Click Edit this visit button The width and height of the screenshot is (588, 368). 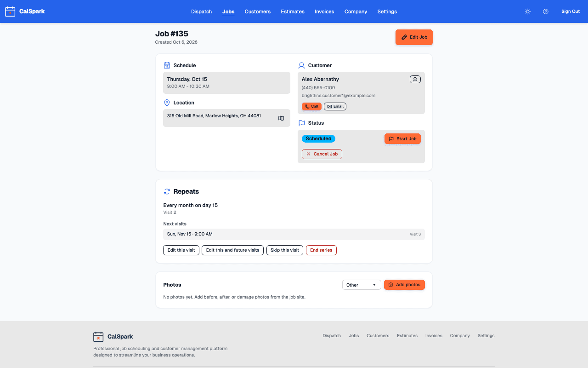181,250
